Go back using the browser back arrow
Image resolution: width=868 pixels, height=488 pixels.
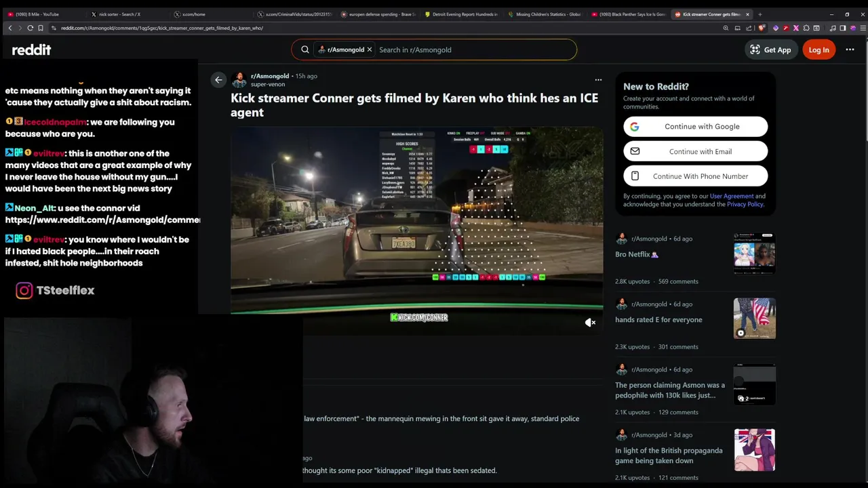[10, 28]
